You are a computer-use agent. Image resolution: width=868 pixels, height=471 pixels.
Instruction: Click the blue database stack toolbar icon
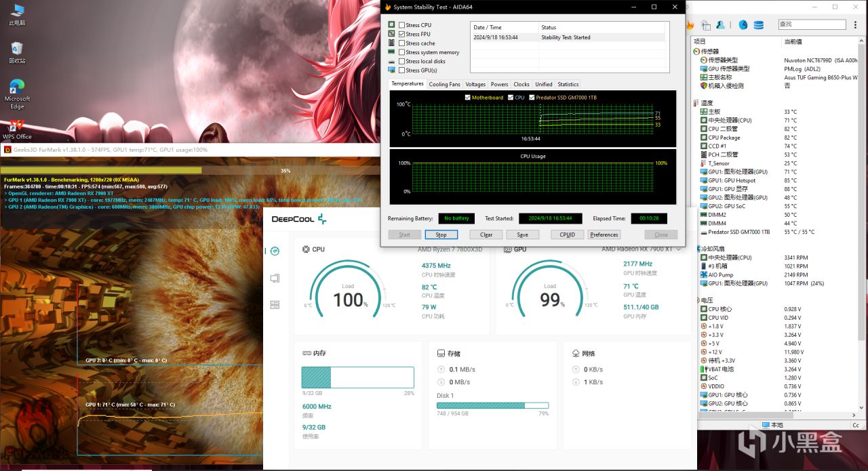click(758, 25)
